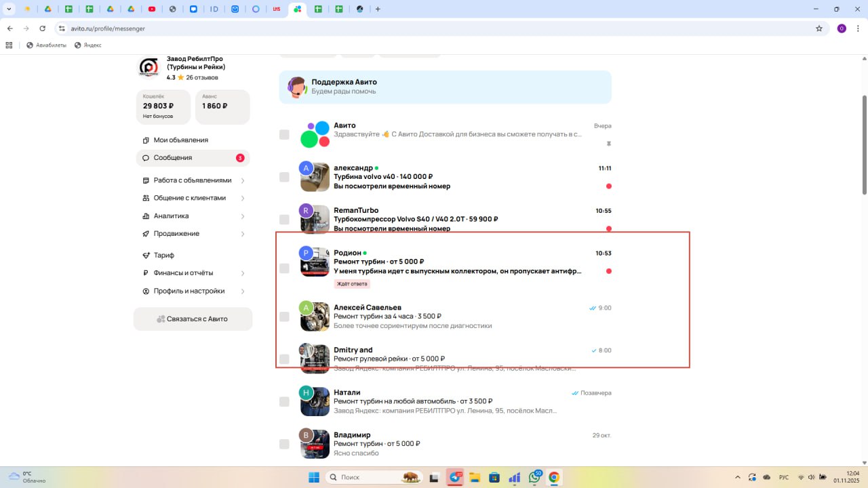Reload the Avito messenger page

[43, 28]
